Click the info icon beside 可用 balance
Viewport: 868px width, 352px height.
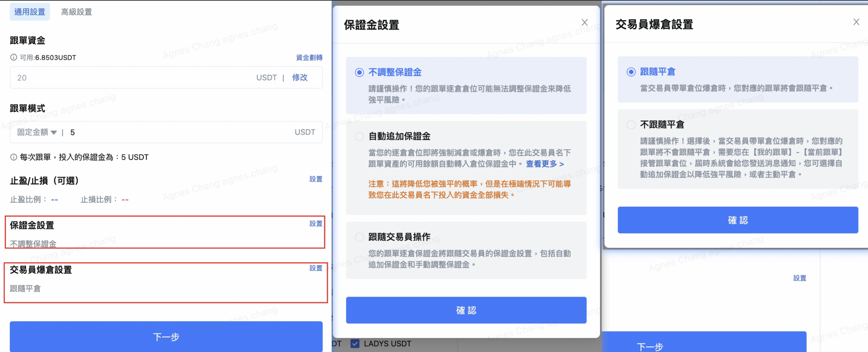[13, 57]
